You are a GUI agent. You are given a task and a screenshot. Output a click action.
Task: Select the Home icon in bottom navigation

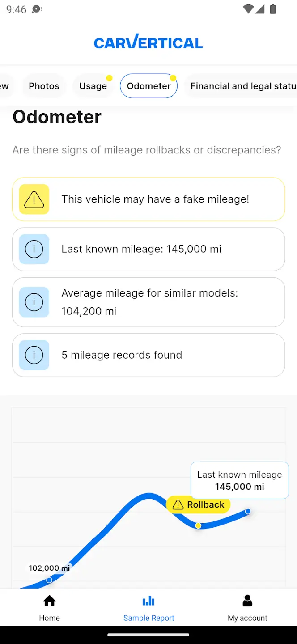coord(49,601)
